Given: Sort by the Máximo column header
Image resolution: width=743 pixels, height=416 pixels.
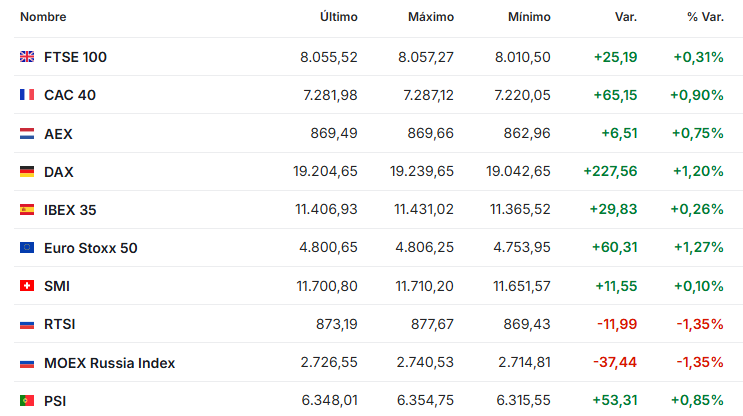Looking at the screenshot, I should coord(431,17).
